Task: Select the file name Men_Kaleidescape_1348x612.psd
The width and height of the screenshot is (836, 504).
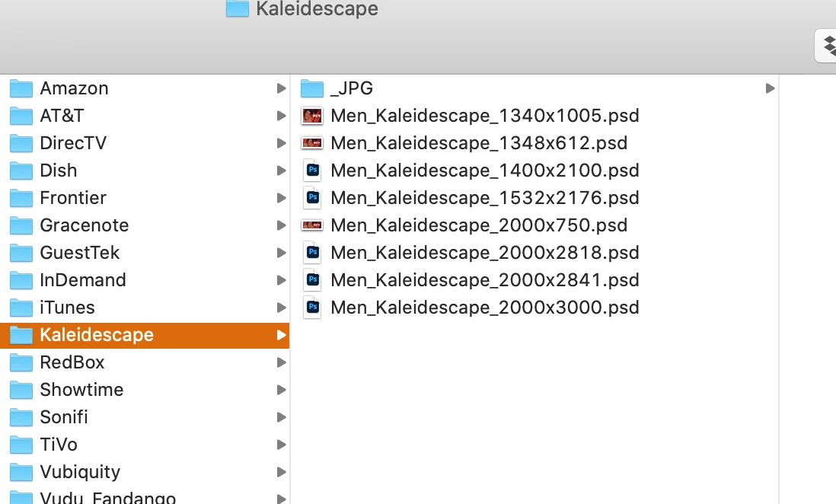Action: coord(479,143)
